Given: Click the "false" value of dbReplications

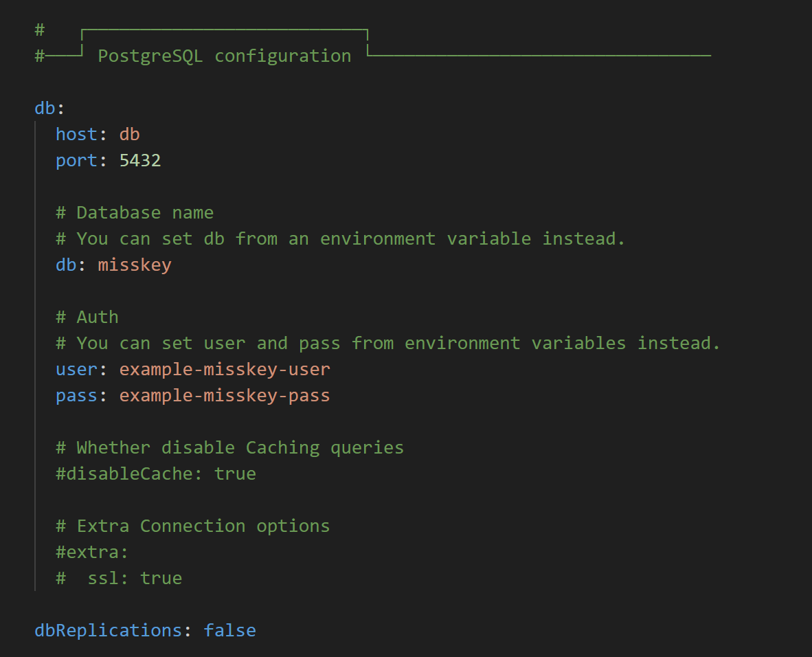Looking at the screenshot, I should point(229,630).
